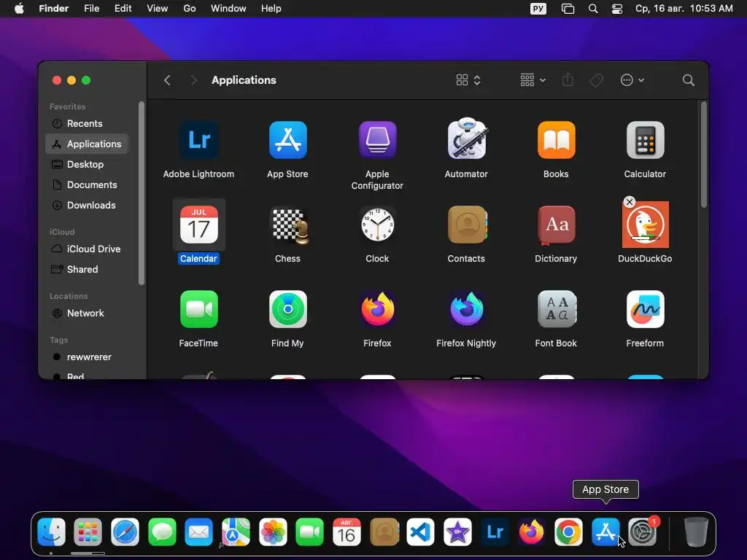Select Contacts app icon in Finder window

click(467, 225)
